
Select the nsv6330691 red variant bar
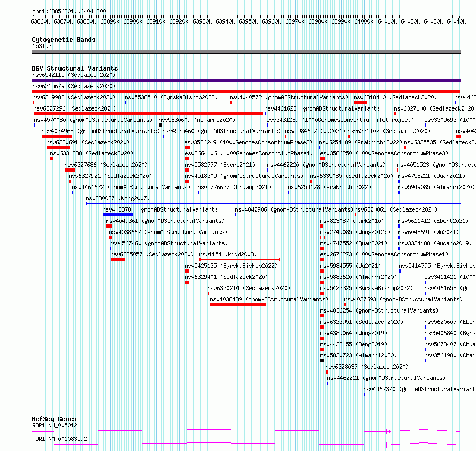coord(58,147)
